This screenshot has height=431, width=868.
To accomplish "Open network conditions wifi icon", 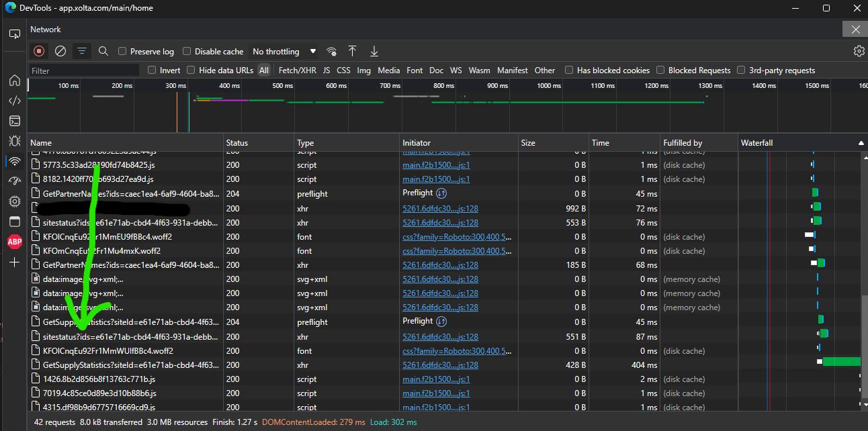I will 331,52.
